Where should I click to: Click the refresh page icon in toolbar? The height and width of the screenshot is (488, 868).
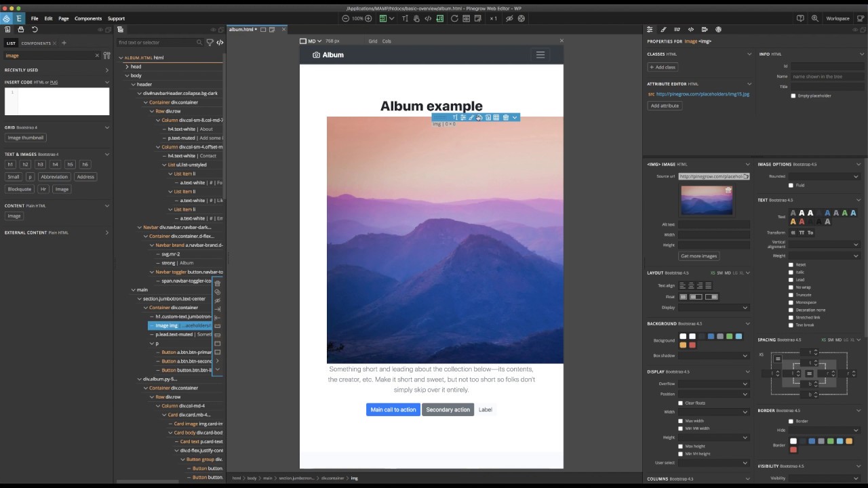click(x=454, y=18)
